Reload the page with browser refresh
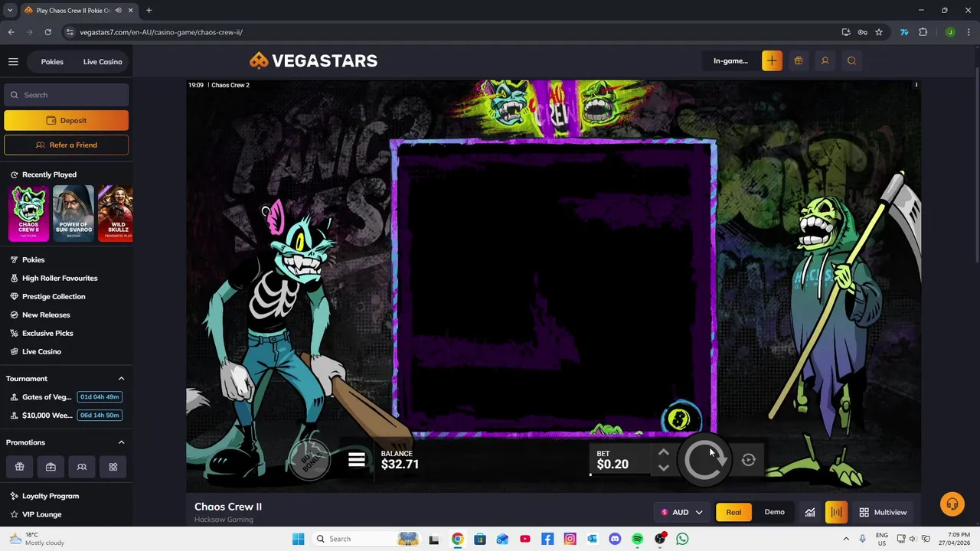Screen dimensions: 980x551 coord(47,32)
